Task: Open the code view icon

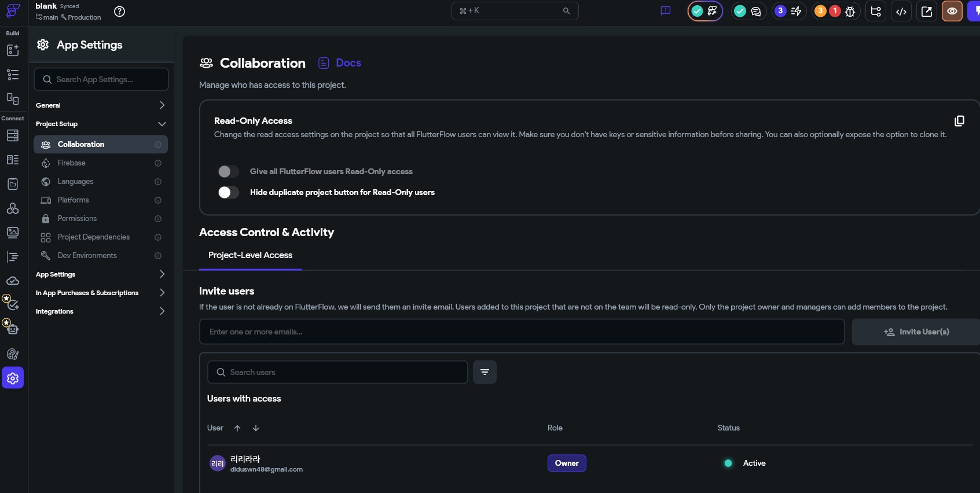Action: (x=901, y=11)
